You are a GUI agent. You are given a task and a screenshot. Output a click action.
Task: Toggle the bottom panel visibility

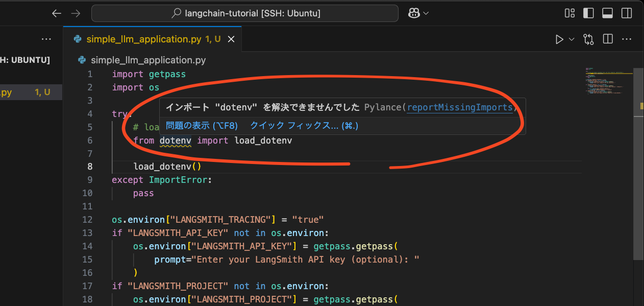607,14
